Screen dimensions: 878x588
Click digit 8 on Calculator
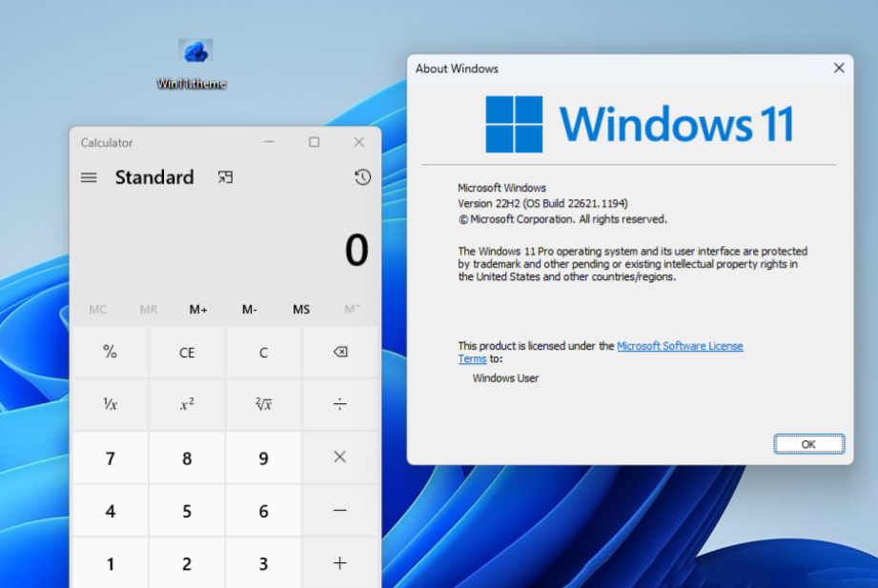187,458
